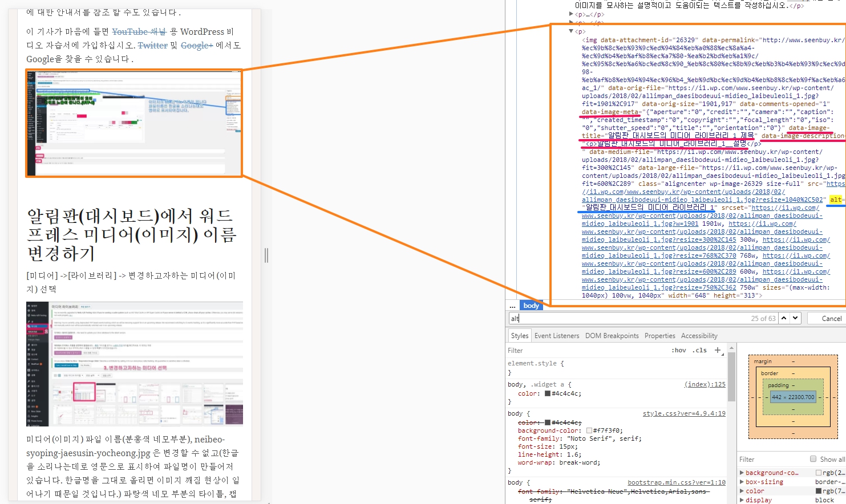This screenshot has width=846, height=504.
Task: Switch to the Event Listeners tab
Action: click(556, 336)
